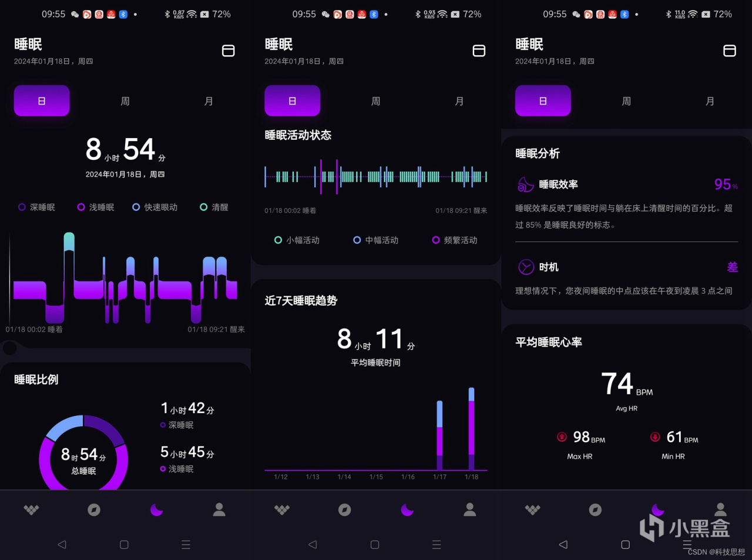Open the profile icon in the middle screen's bottom bar

click(x=470, y=509)
